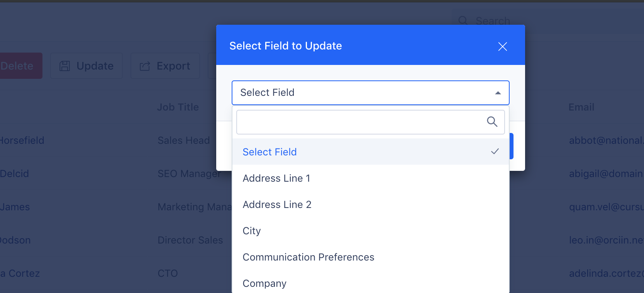Click the checkmark next to Select Field
Viewport: 644px width, 293px height.
coord(495,152)
